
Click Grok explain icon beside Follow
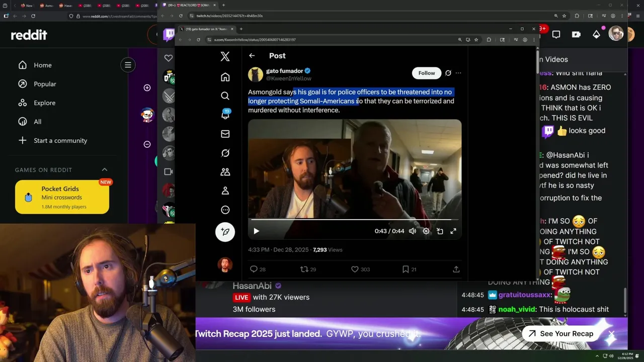(x=448, y=73)
